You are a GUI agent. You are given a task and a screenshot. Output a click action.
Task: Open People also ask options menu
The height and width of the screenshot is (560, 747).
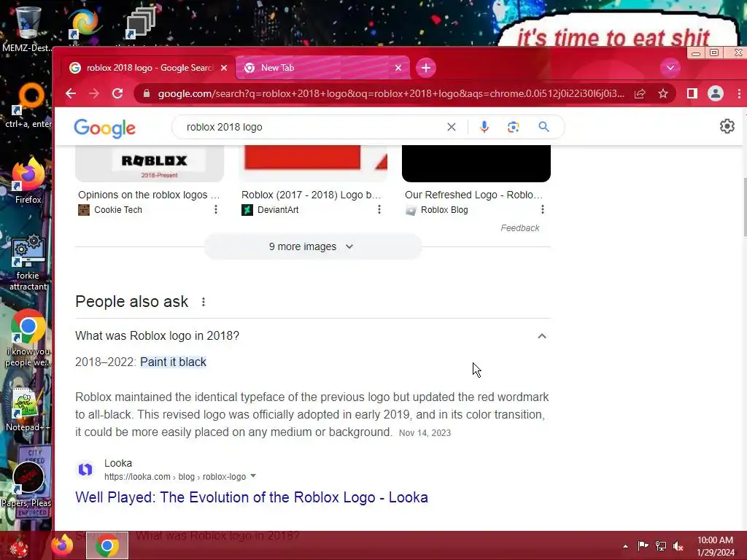[204, 302]
